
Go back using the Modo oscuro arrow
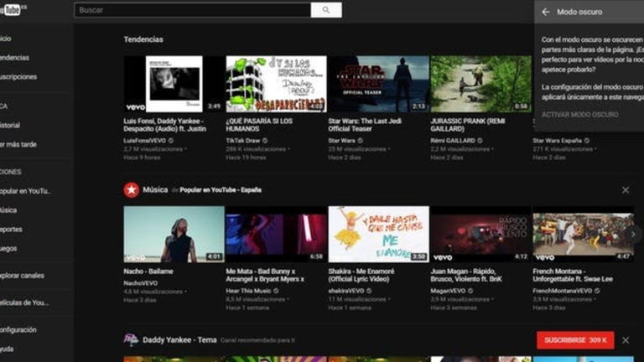(545, 12)
